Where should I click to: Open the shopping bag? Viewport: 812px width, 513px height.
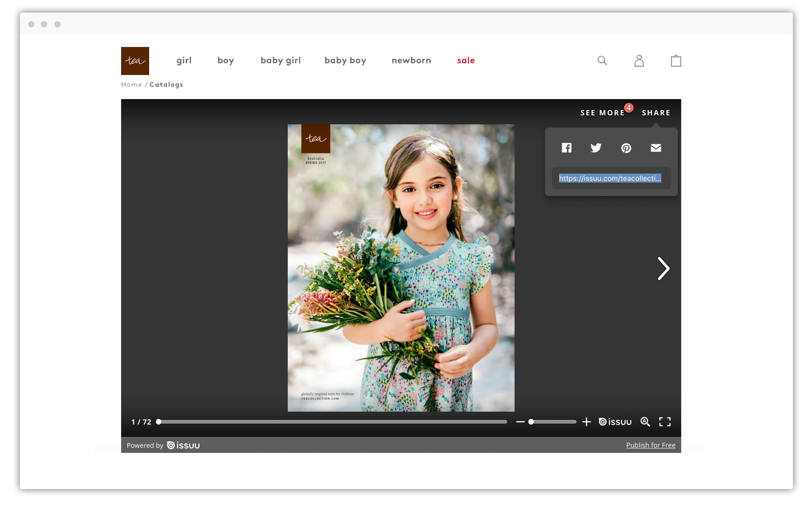click(x=676, y=60)
